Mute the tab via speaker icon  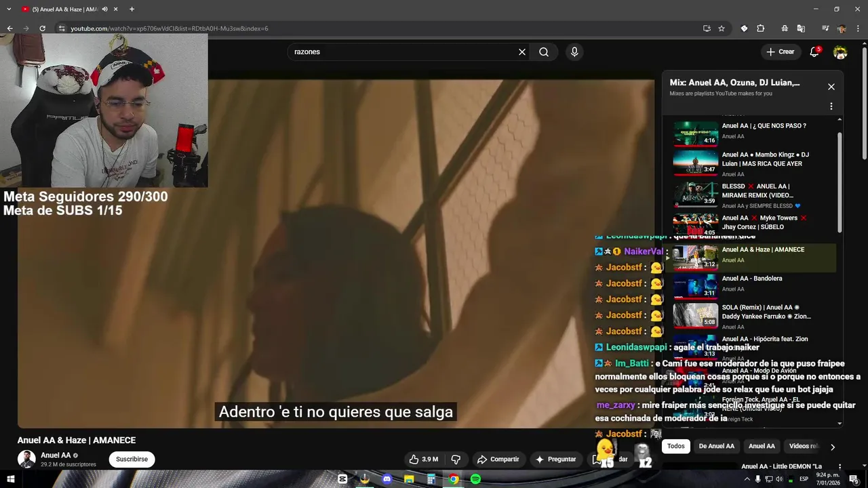point(104,9)
